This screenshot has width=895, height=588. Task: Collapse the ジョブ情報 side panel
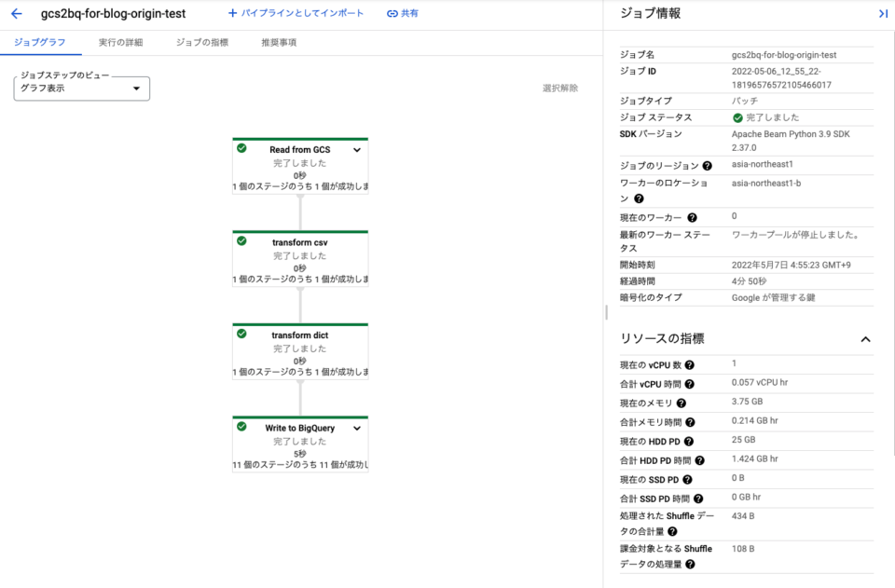pyautogui.click(x=885, y=13)
